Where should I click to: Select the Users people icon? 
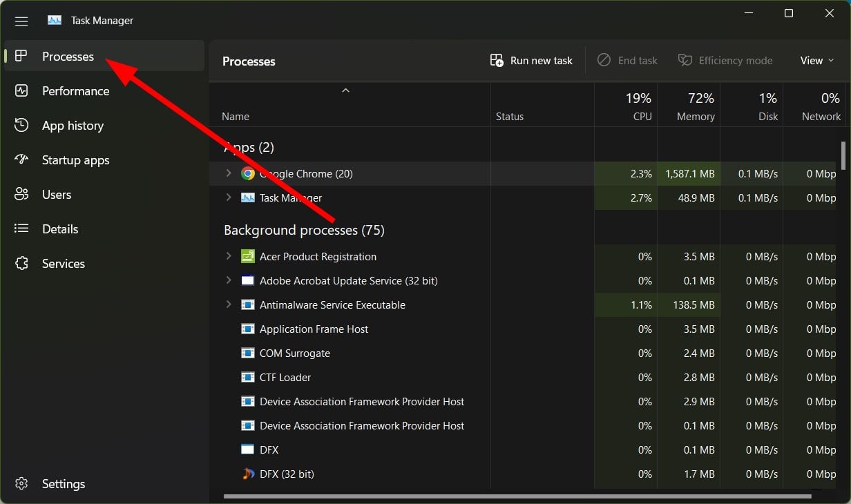point(21,194)
